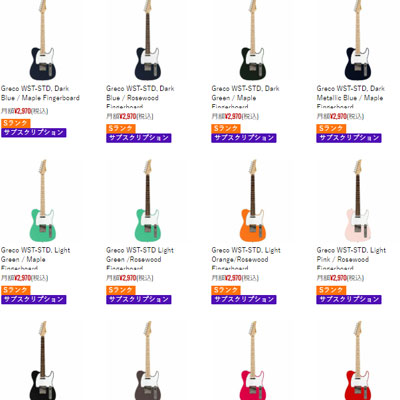
Task: Click サブスクリプション tag under Light Pink guitar
Action: (349, 299)
